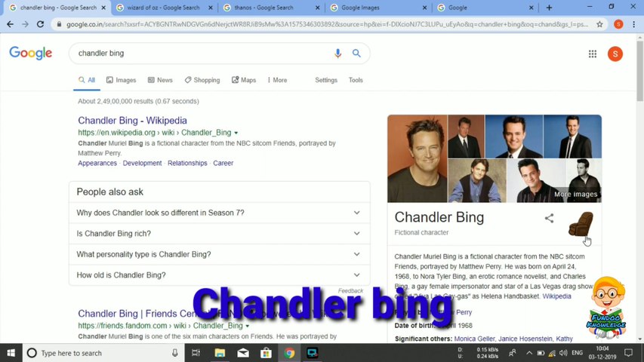Click the blue search magnifier button

tap(356, 54)
